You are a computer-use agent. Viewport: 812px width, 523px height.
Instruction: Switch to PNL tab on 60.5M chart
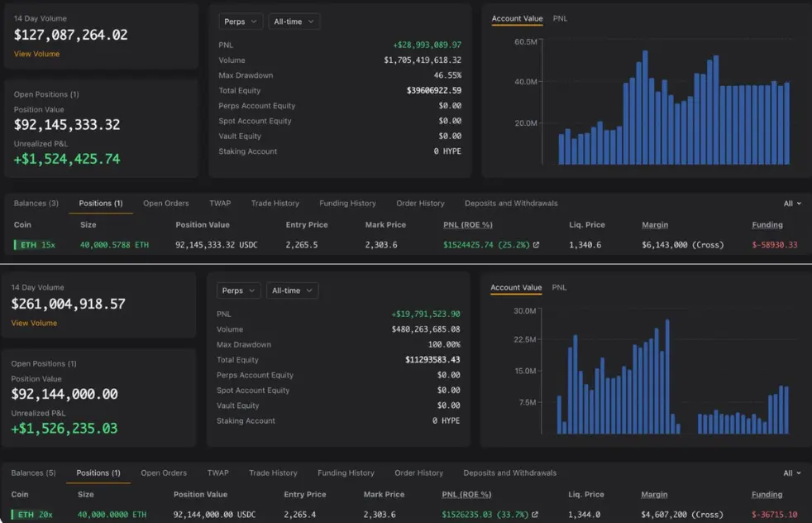coord(560,19)
